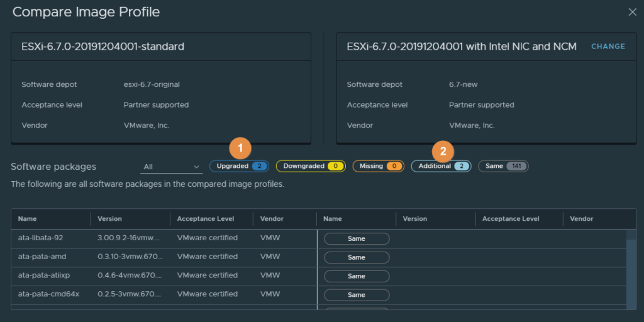Image resolution: width=644 pixels, height=322 pixels.
Task: Open the All software packages filter dropdown
Action: coord(170,167)
